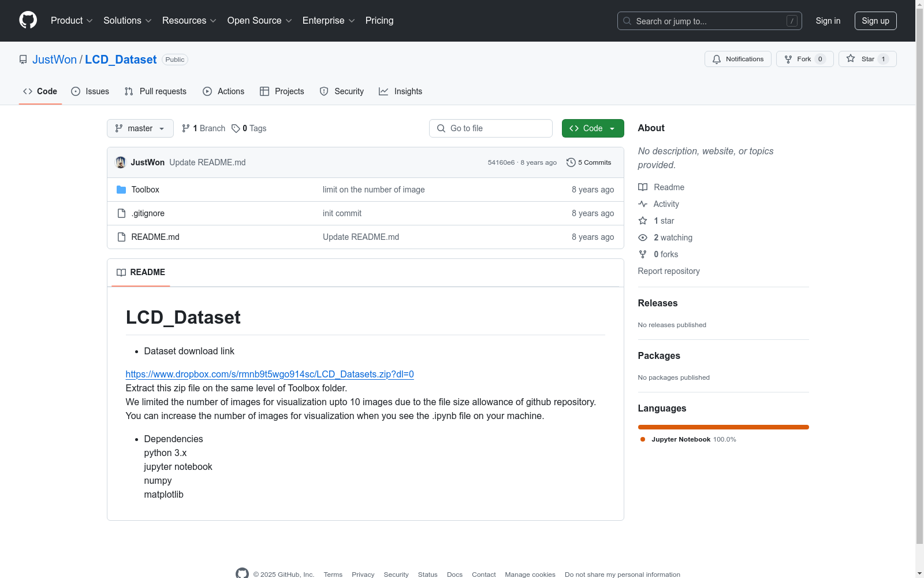This screenshot has width=924, height=578.
Task: Open the JustWon owner profile link
Action: [x=54, y=60]
